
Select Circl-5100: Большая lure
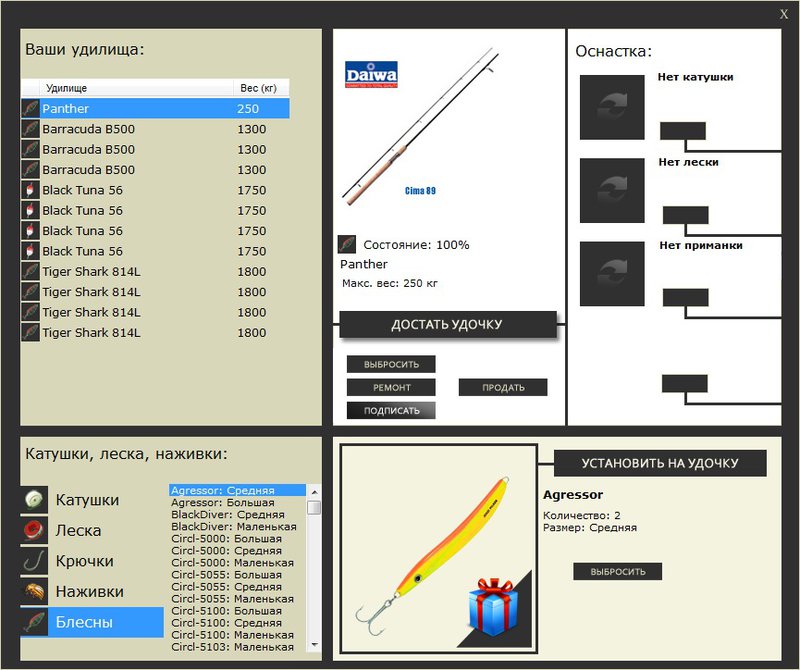pos(238,611)
